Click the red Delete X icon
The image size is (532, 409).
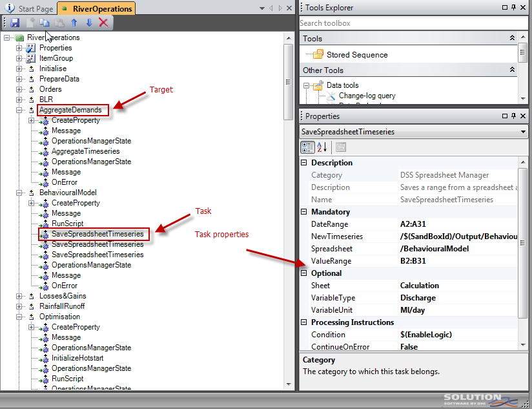(x=103, y=23)
